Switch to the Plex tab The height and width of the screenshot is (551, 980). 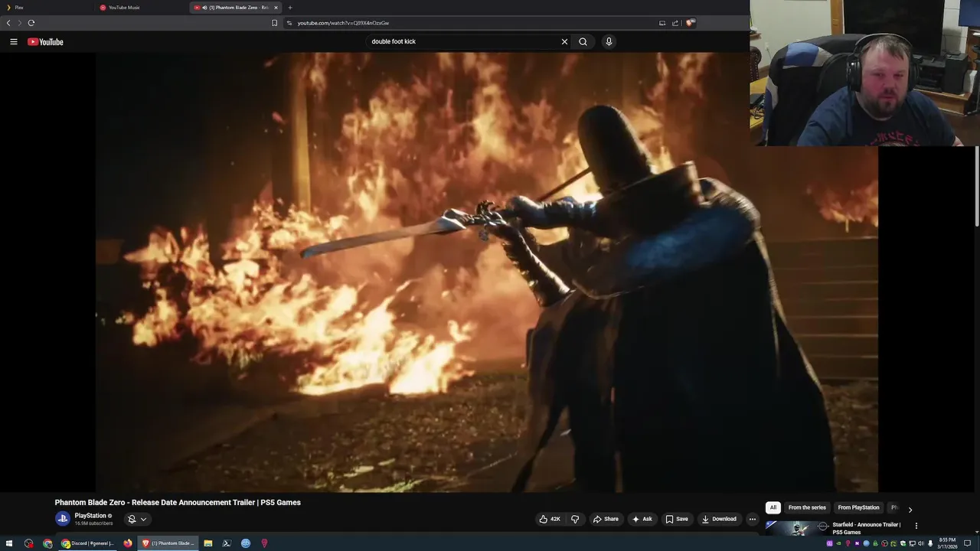click(46, 8)
